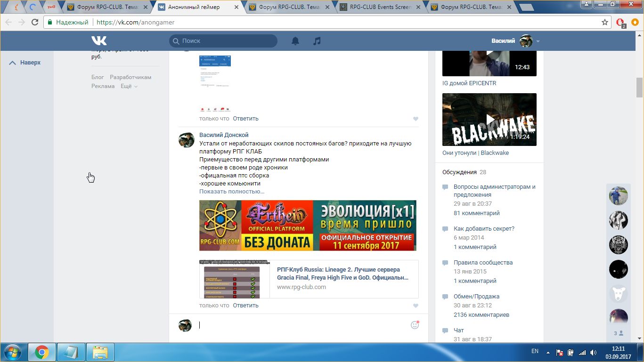Open emoji smiley picker in comment box

point(415,325)
